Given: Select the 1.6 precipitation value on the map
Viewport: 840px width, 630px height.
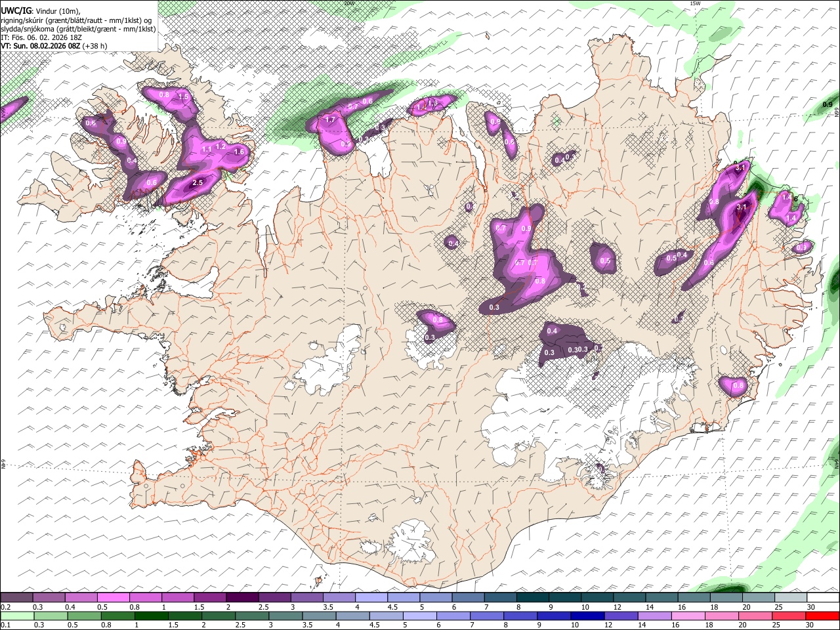Looking at the screenshot, I should 239,152.
